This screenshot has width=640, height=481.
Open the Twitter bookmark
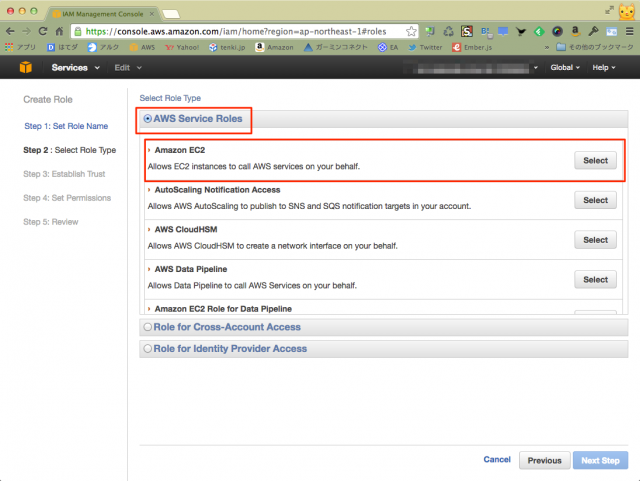pos(425,47)
